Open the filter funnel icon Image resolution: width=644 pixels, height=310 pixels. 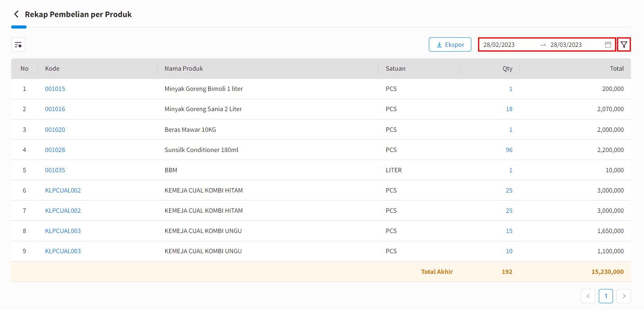click(624, 45)
